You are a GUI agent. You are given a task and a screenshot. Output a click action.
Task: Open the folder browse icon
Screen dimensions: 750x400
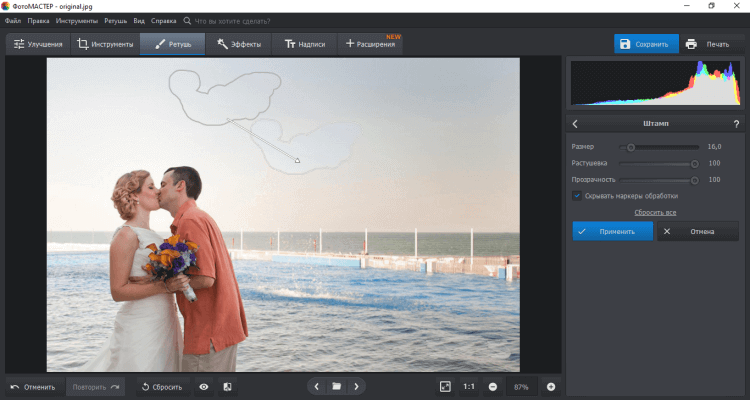pyautogui.click(x=337, y=386)
